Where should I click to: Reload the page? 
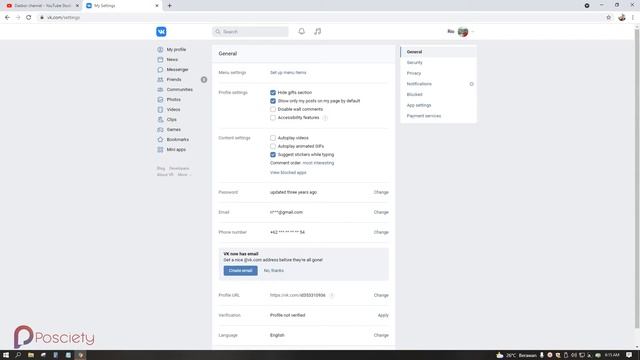[x=29, y=18]
